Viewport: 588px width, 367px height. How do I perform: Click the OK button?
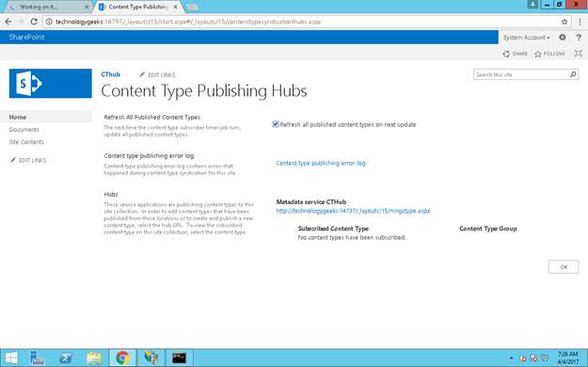(564, 267)
